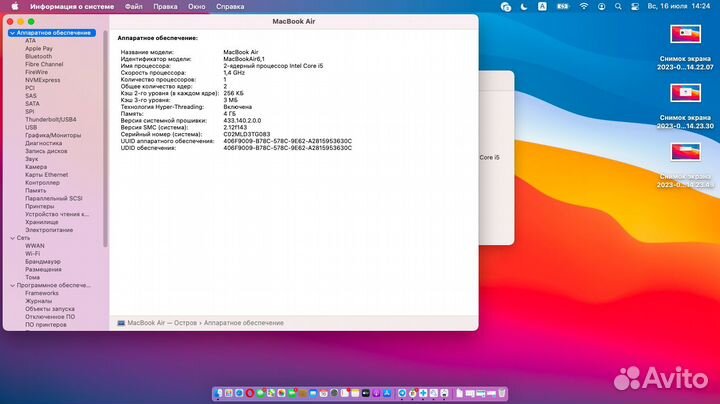Launch Opera browser from the Dock

(250, 393)
